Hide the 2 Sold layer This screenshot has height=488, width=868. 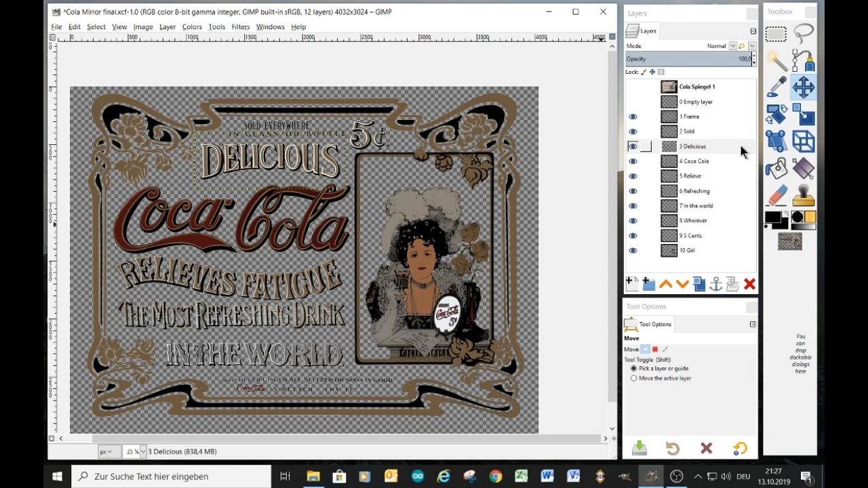[x=633, y=131]
